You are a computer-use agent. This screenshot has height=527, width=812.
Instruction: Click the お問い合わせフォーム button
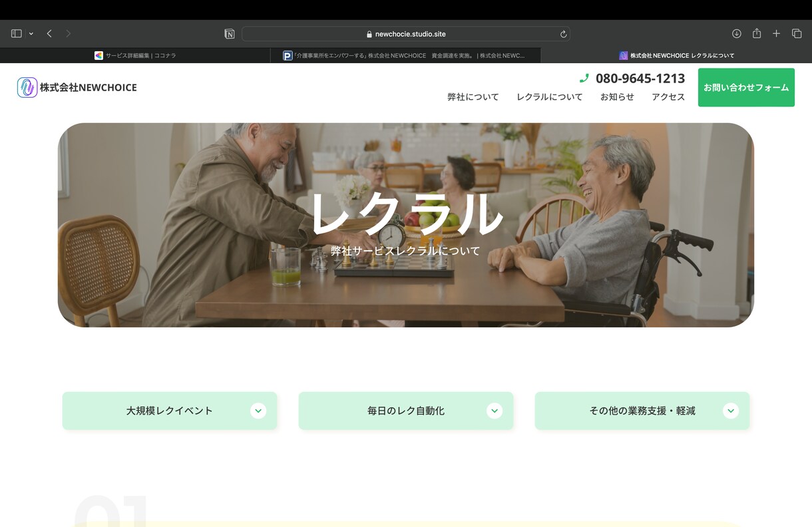(746, 87)
